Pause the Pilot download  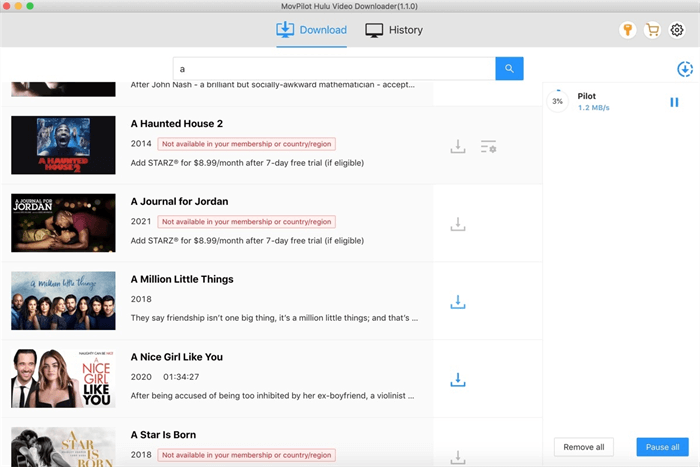pos(674,102)
